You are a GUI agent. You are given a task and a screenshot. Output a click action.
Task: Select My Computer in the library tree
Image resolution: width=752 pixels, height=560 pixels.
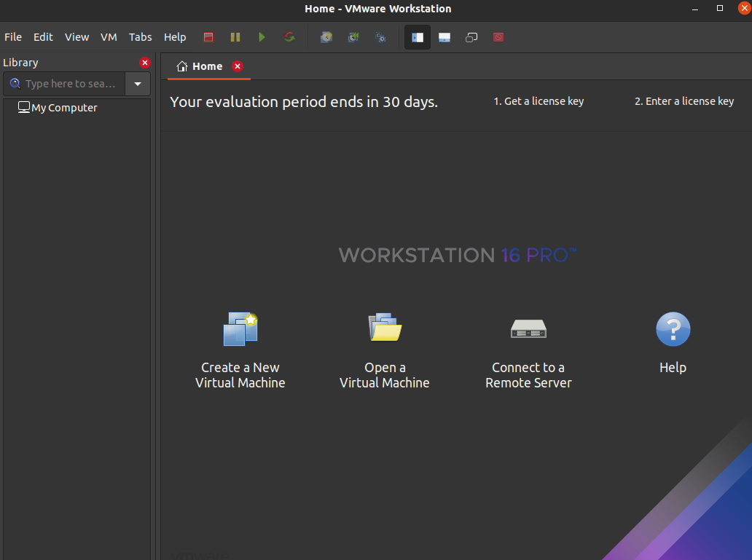tap(58, 107)
